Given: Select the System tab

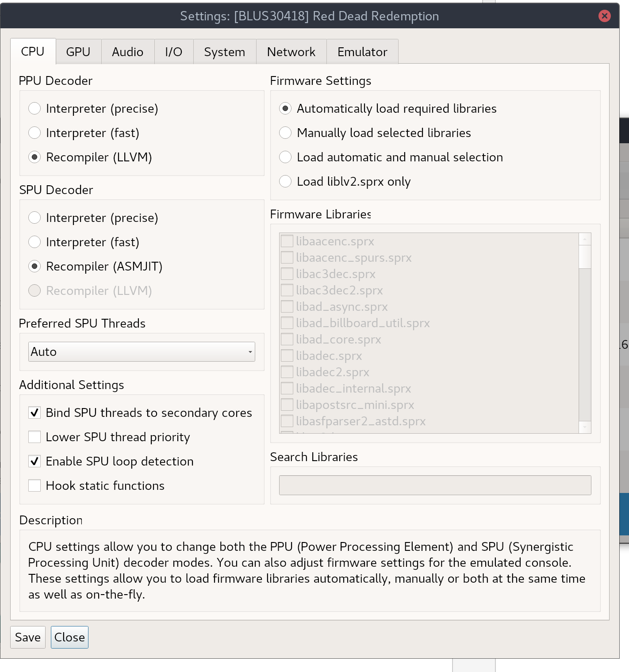Looking at the screenshot, I should click(x=225, y=52).
